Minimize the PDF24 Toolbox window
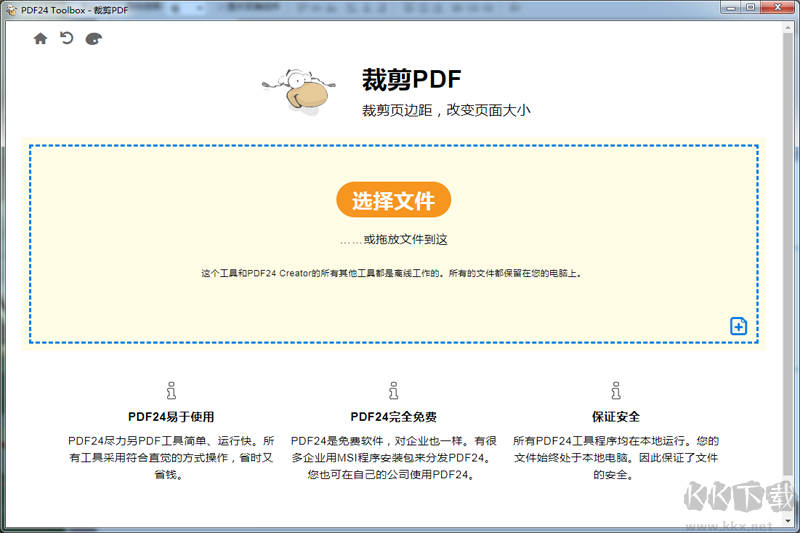 (x=731, y=8)
